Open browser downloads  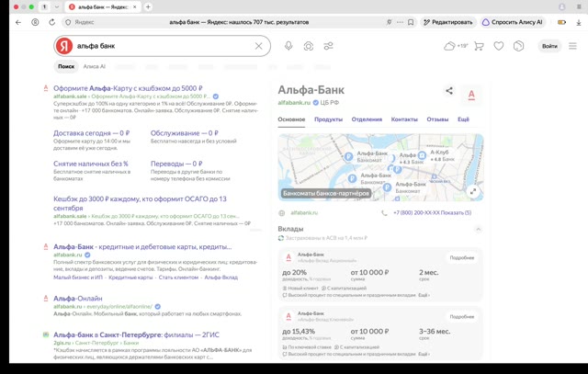(x=579, y=22)
